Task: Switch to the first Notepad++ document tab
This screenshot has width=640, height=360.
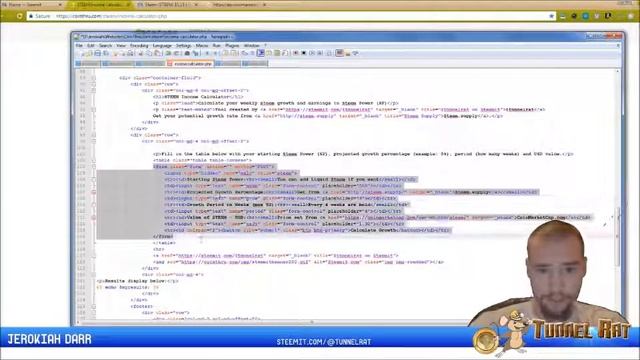Action: pyautogui.click(x=87, y=64)
